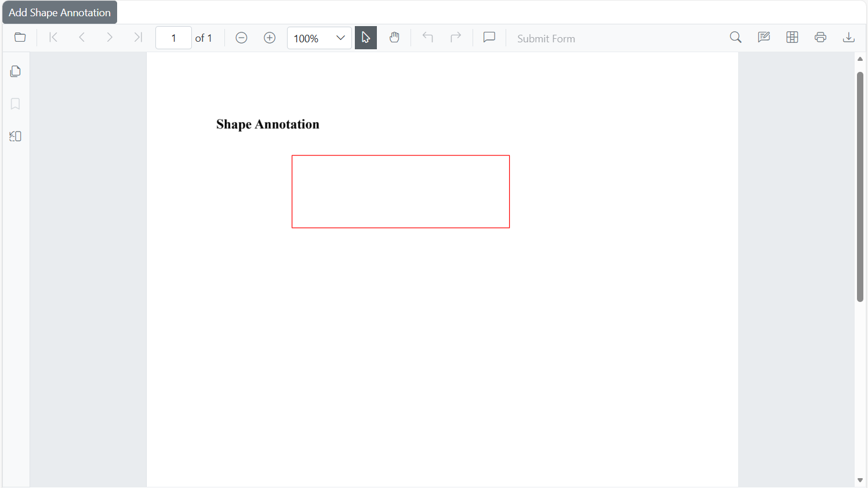Toggle the text selection tool
This screenshot has width=868, height=488.
(366, 38)
